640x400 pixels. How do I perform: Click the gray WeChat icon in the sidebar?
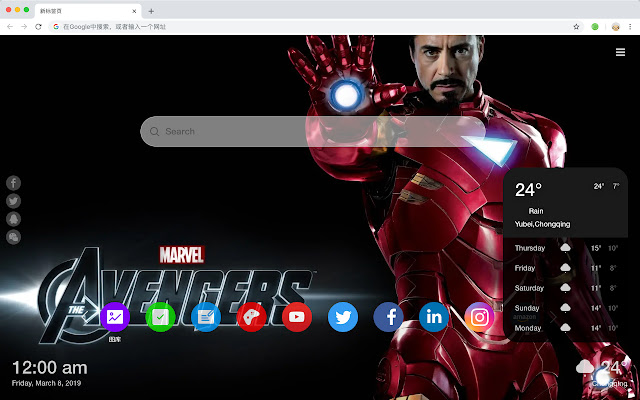[x=13, y=237]
